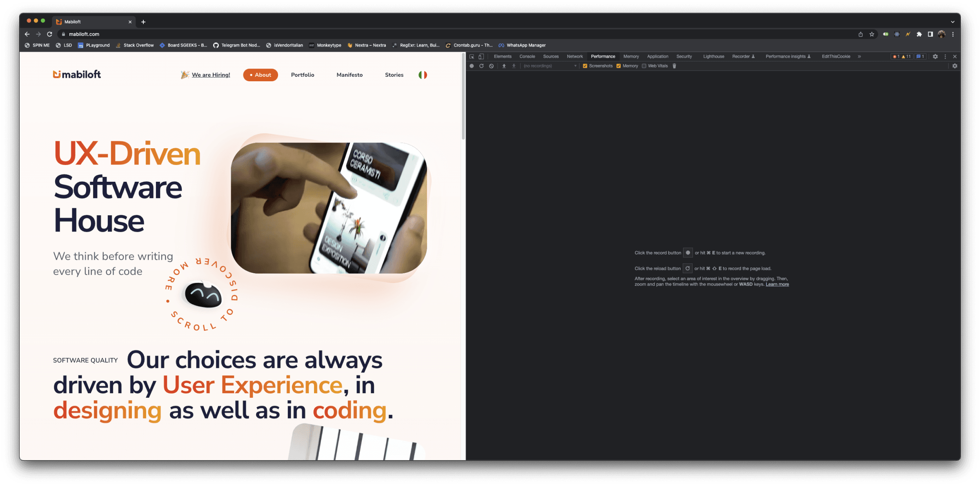Viewport: 980px width, 486px height.
Task: Open the no recordings dropdown
Action: tap(550, 66)
